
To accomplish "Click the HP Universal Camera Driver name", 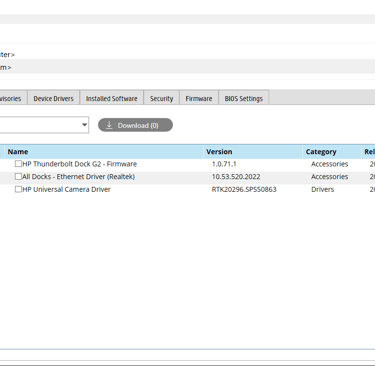I will [x=66, y=189].
